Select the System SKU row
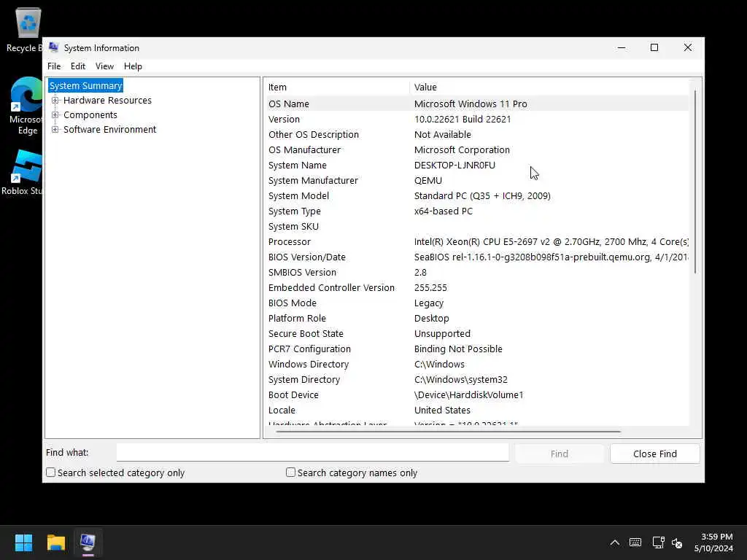 pos(476,226)
